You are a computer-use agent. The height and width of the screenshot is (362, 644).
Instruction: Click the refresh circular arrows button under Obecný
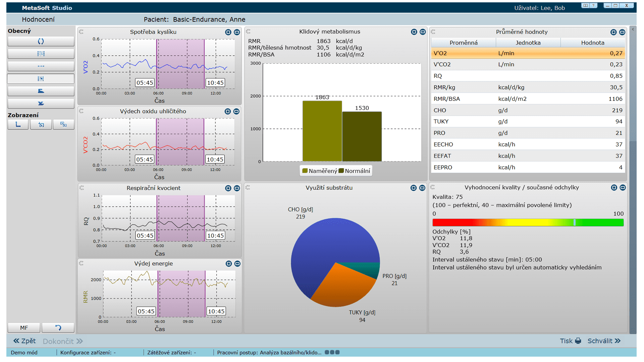tap(41, 41)
